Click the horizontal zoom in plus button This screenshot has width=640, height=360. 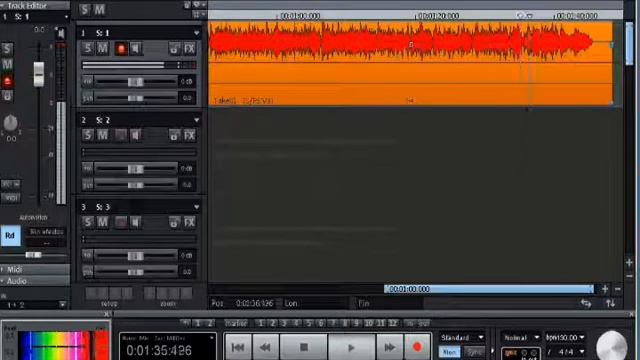(x=605, y=289)
